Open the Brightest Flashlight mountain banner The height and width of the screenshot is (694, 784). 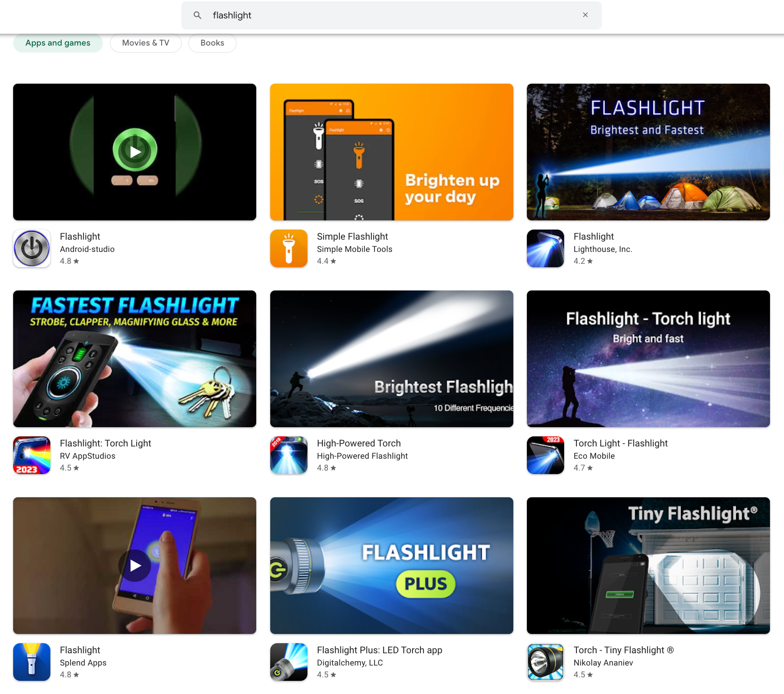tap(392, 359)
